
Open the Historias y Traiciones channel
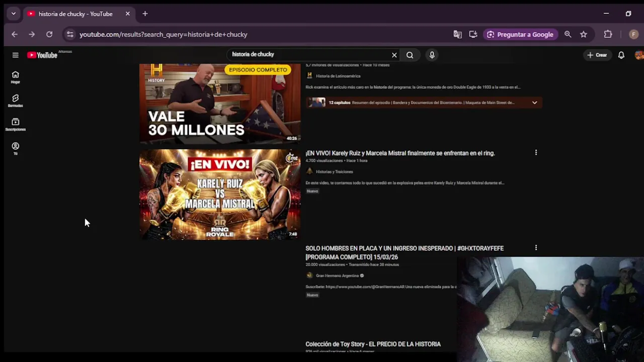pos(335,171)
